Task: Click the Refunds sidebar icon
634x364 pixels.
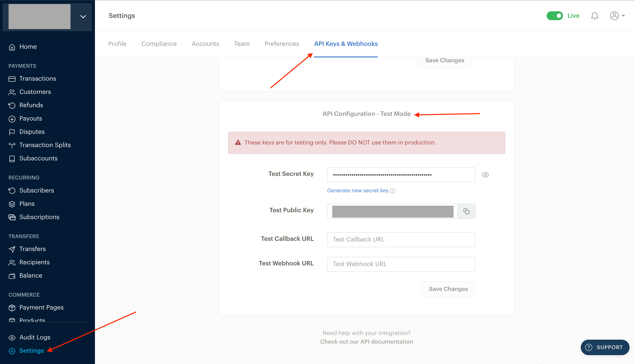Action: tap(12, 105)
